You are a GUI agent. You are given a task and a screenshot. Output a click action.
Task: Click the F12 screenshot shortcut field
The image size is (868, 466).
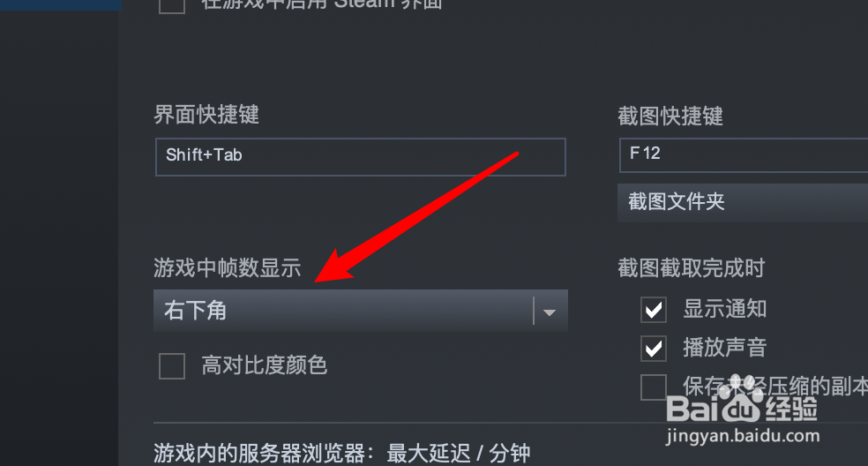744,155
